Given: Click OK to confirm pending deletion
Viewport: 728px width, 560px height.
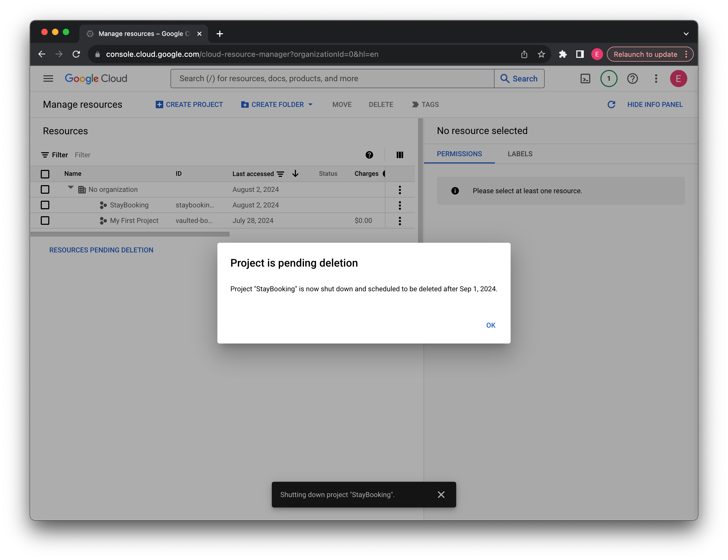Looking at the screenshot, I should (491, 325).
